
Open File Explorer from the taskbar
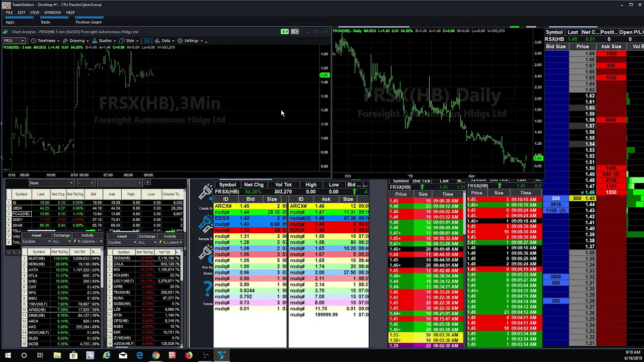coord(57,355)
